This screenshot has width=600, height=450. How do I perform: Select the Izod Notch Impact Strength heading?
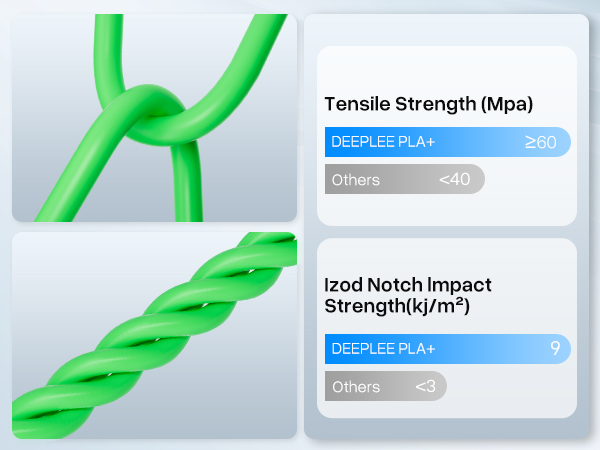(x=408, y=295)
